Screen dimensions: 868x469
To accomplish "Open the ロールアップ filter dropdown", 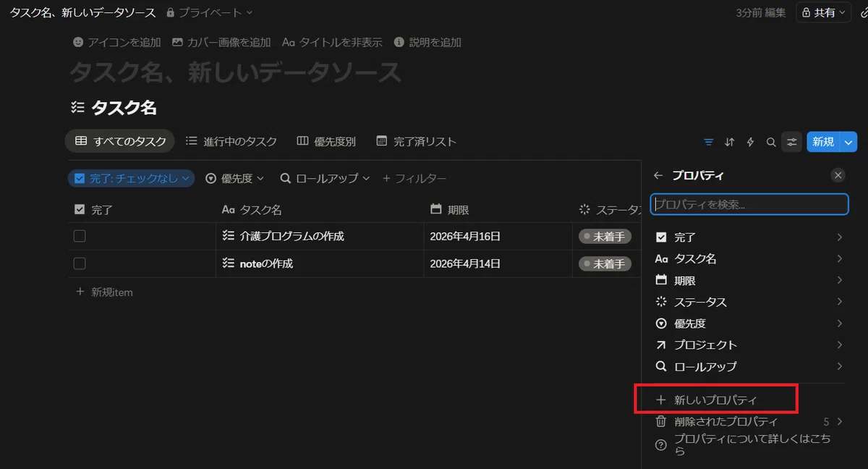I will pos(325,178).
